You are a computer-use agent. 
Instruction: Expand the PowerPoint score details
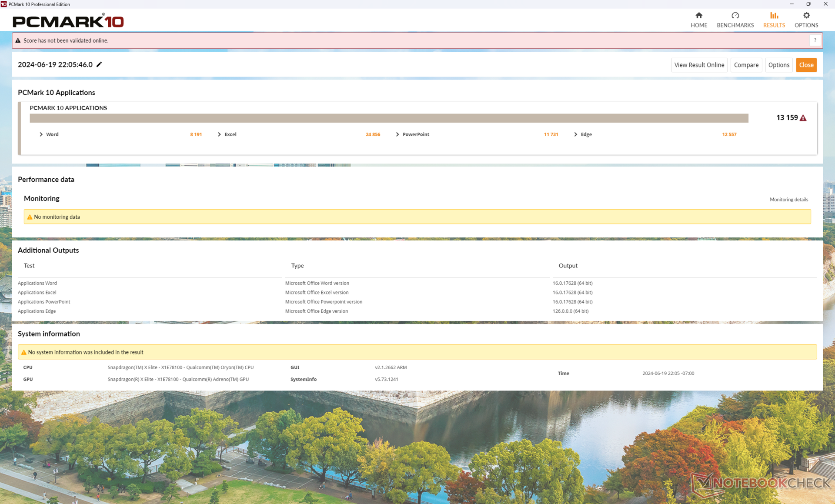tap(397, 134)
